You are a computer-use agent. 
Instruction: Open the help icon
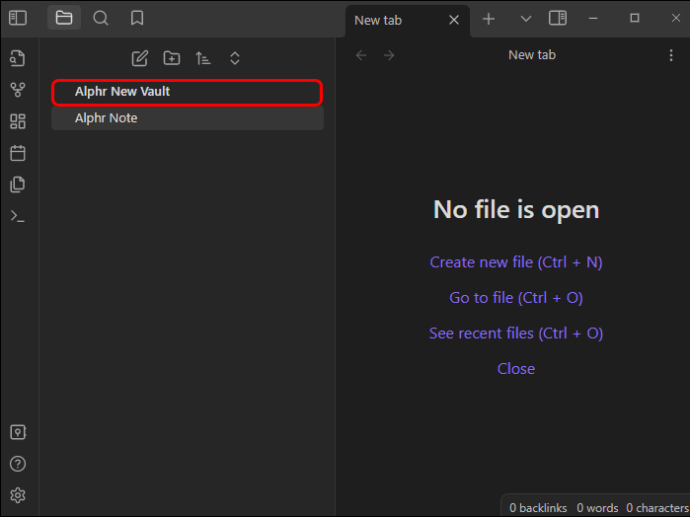(18, 464)
